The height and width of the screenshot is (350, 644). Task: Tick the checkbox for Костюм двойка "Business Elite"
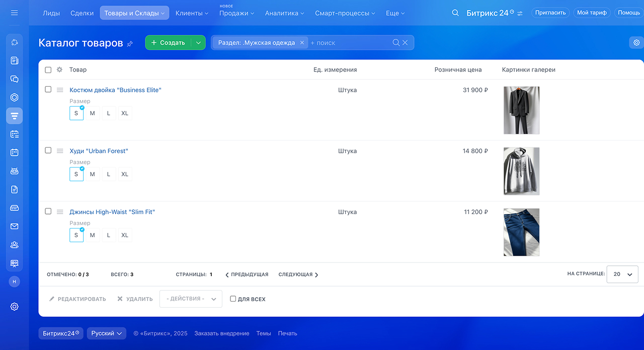(x=48, y=89)
